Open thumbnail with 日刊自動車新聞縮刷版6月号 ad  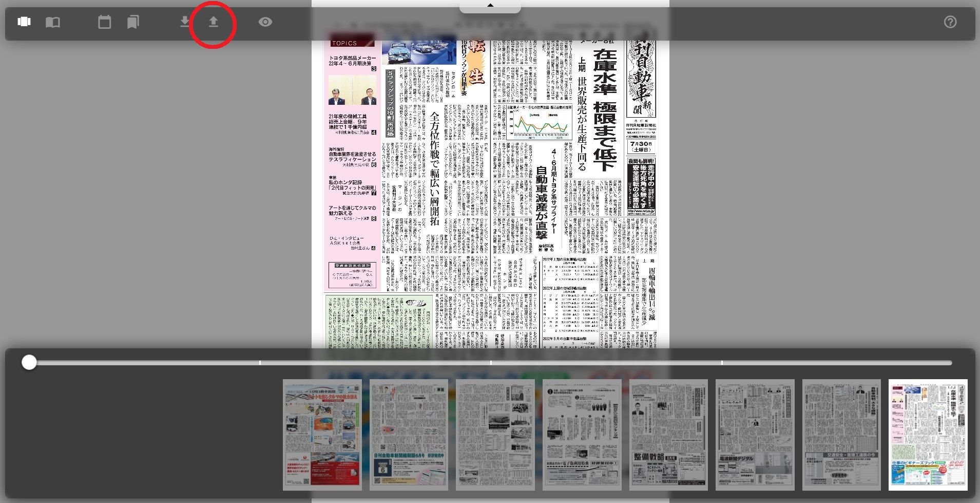coord(409,435)
